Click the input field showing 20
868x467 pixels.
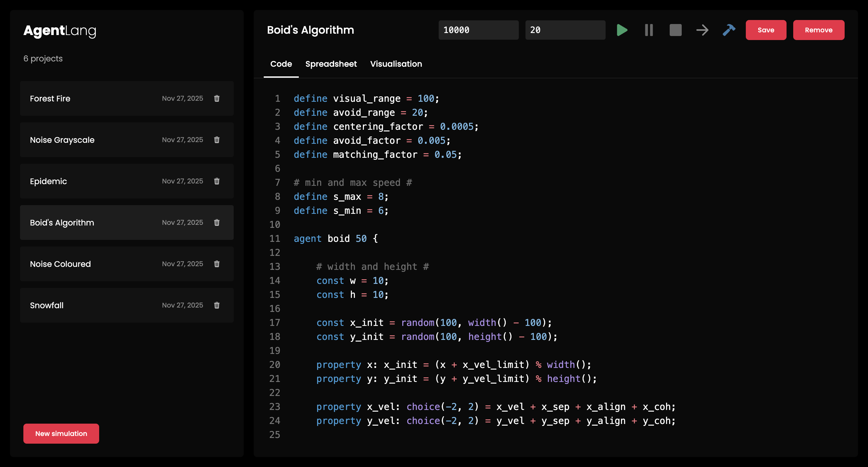565,30
